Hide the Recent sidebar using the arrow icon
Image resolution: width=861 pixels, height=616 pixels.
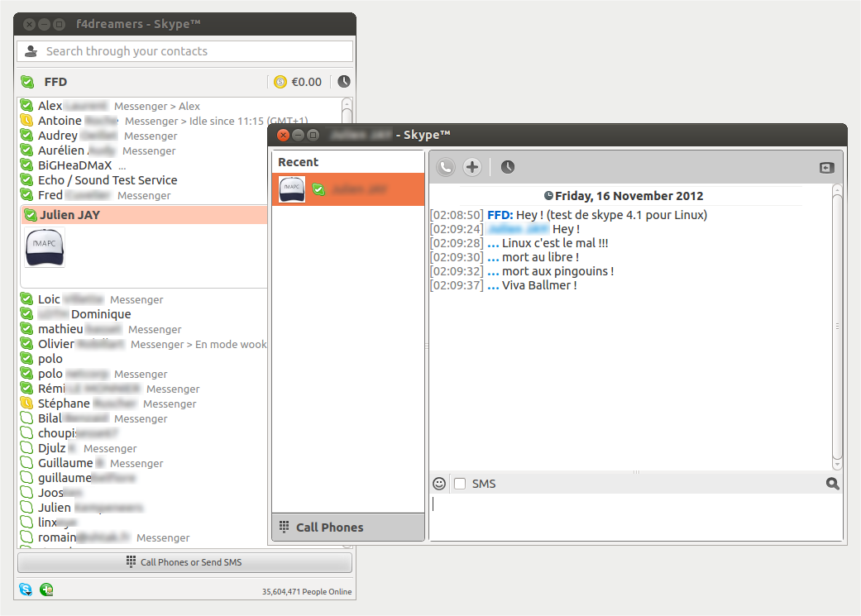pyautogui.click(x=826, y=168)
